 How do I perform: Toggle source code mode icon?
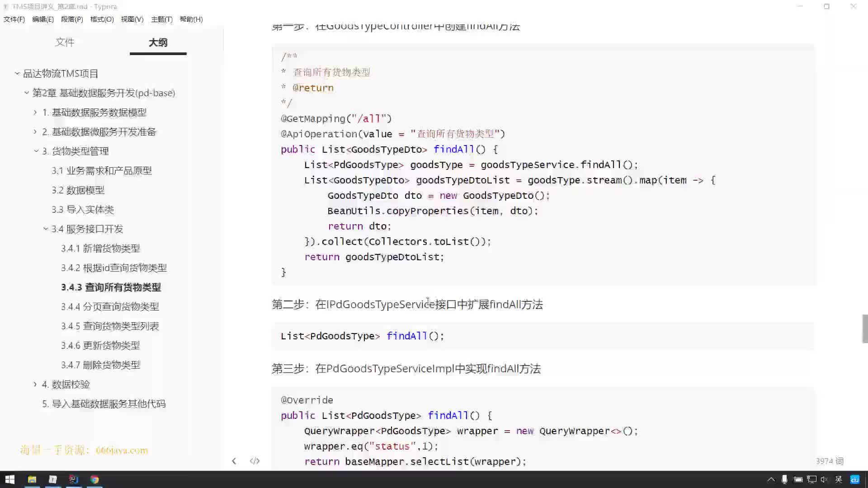[255, 461]
